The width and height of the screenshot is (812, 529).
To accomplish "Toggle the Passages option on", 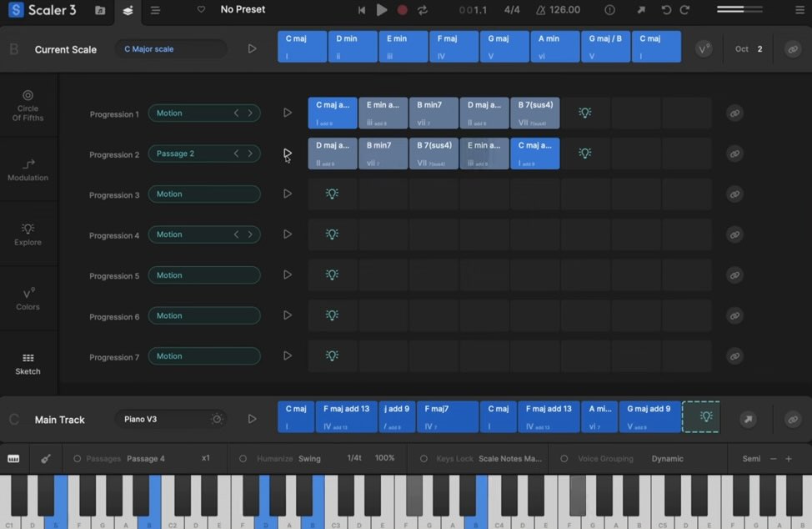I will 78,459.
